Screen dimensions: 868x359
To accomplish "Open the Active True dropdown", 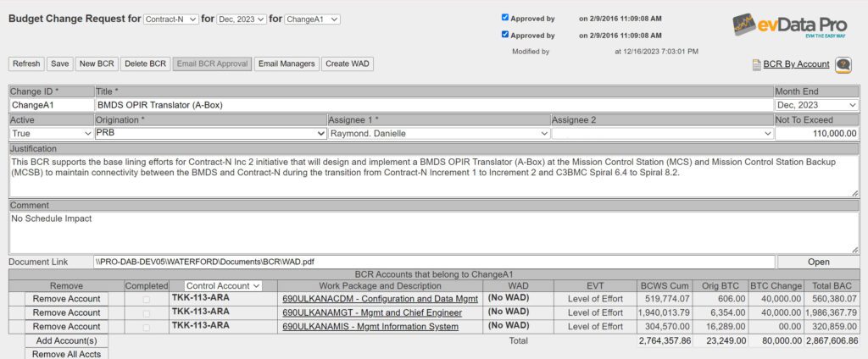I will click(x=52, y=133).
